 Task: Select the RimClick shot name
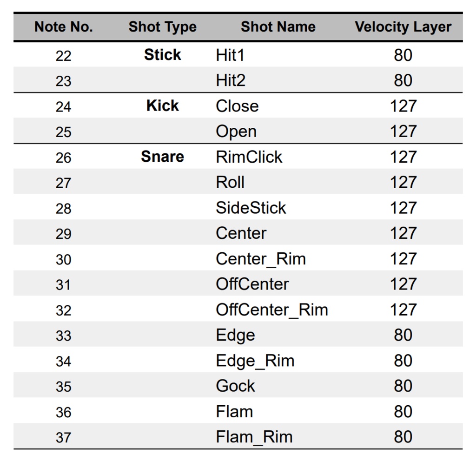pyautogui.click(x=249, y=157)
